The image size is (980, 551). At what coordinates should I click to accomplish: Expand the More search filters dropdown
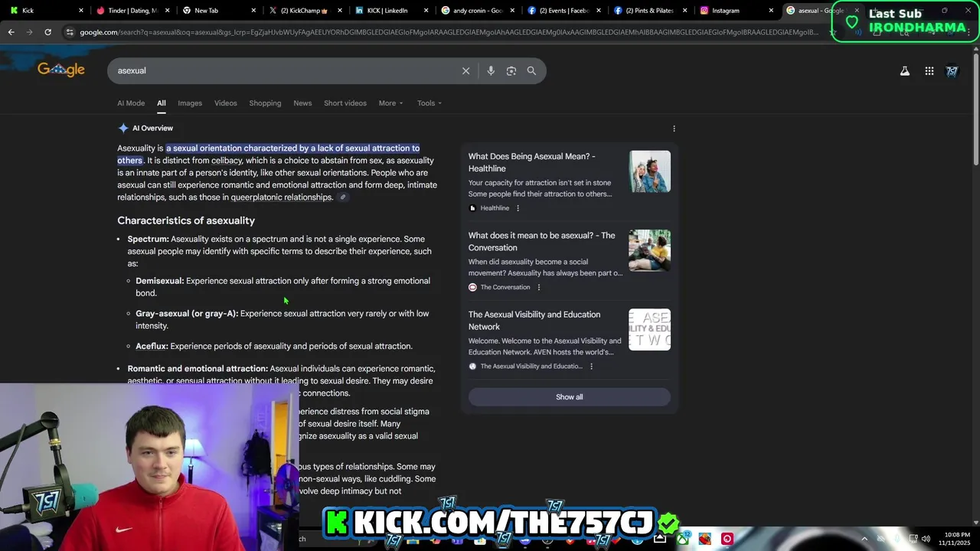390,103
